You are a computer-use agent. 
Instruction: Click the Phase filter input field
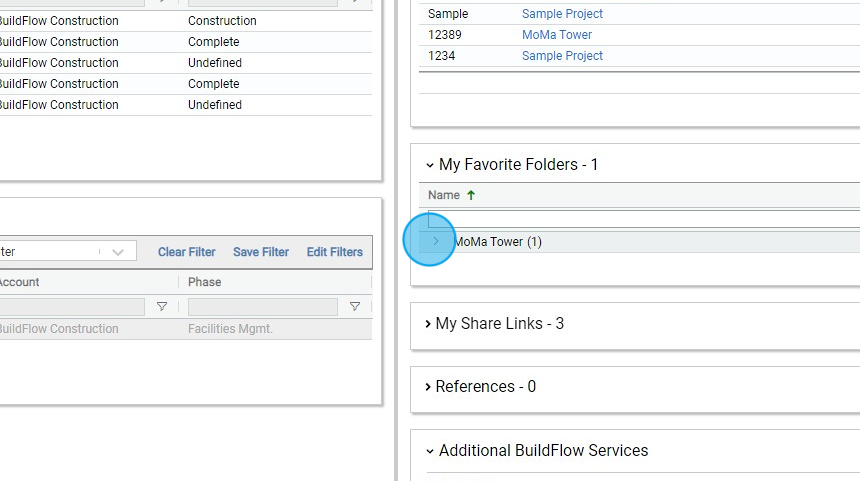(x=262, y=307)
